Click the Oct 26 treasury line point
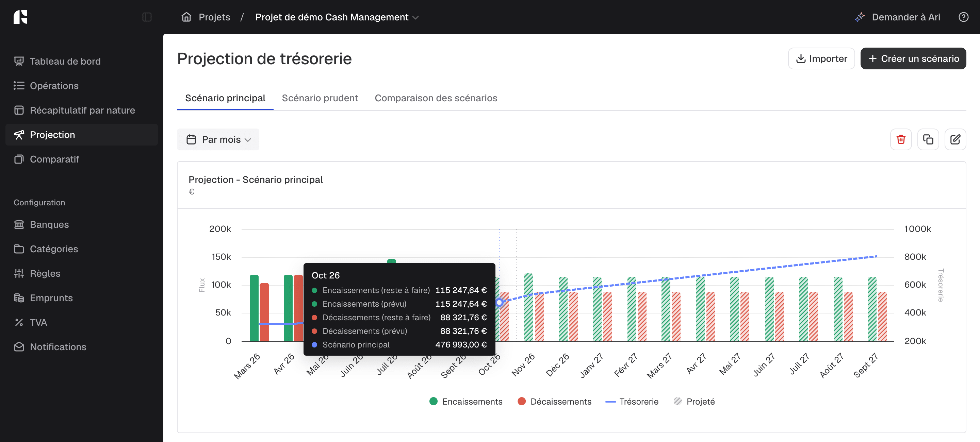 tap(499, 303)
